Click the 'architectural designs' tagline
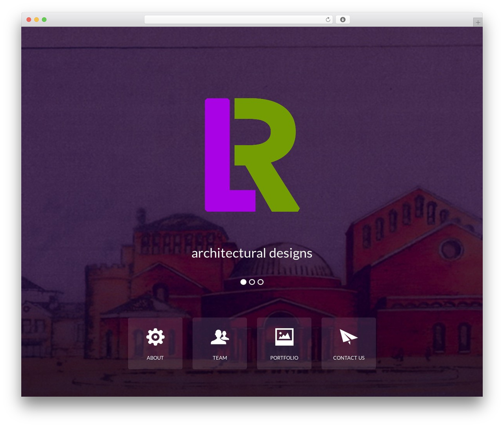This screenshot has height=427, width=504. point(252,253)
